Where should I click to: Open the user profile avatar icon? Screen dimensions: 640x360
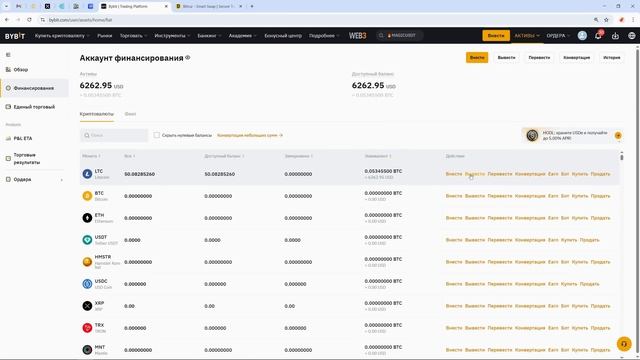(x=582, y=36)
